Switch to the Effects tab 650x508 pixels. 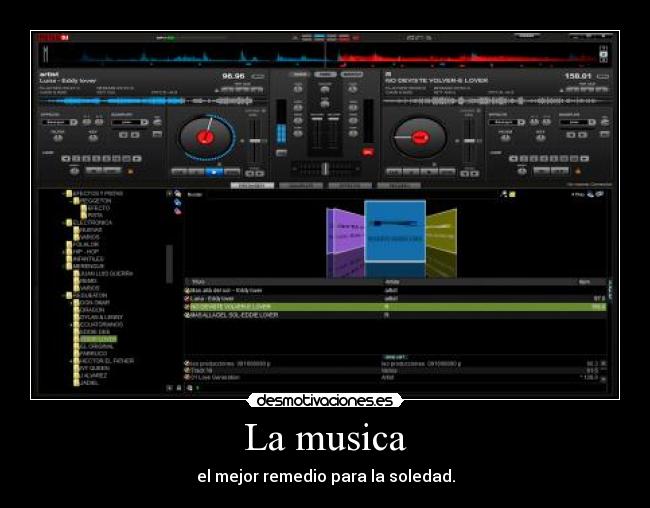(x=350, y=185)
